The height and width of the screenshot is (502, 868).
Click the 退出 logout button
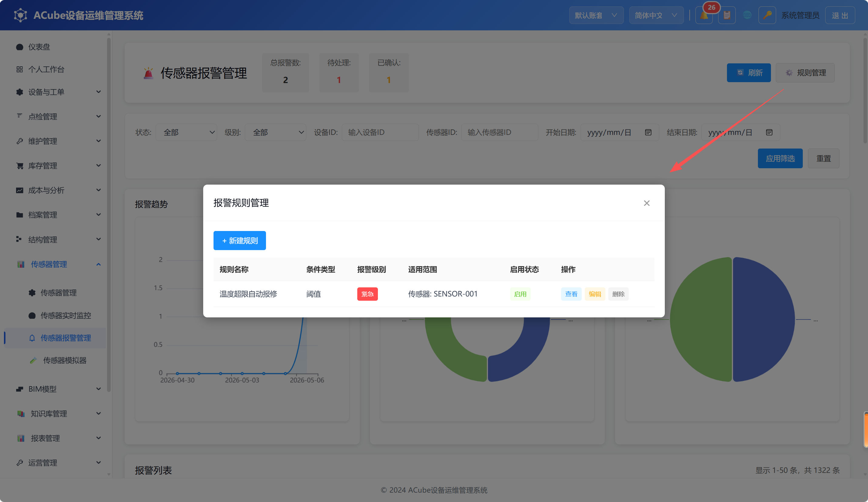coord(840,15)
